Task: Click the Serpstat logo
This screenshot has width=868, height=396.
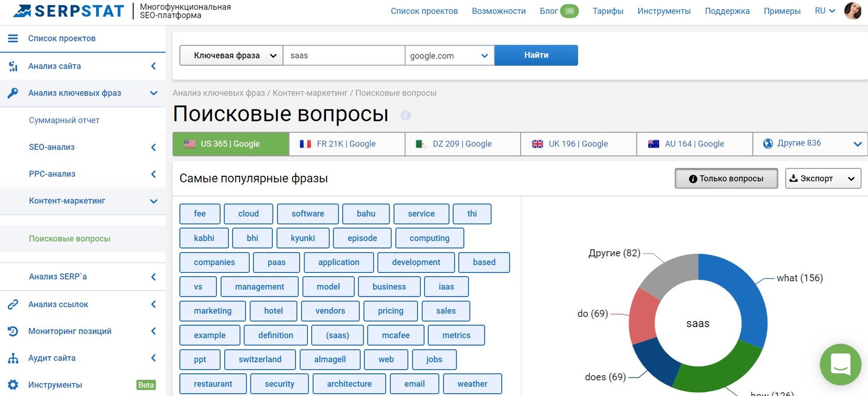Action: (x=69, y=11)
